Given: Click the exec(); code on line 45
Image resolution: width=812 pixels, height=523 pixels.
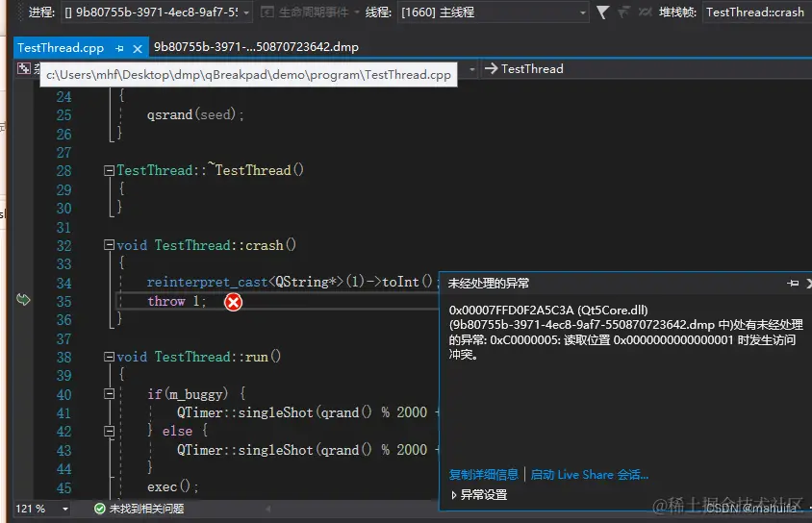Looking at the screenshot, I should coord(172,486).
